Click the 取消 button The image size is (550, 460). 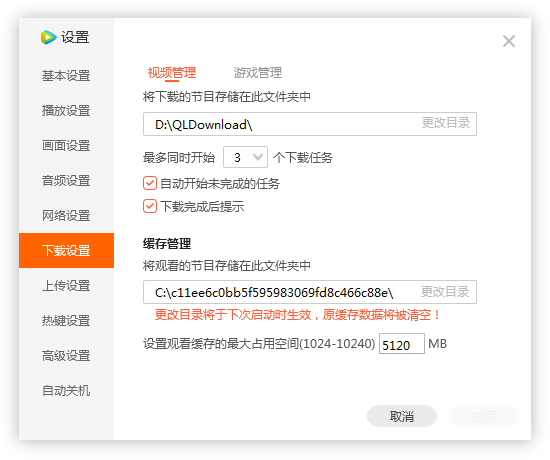pos(402,416)
